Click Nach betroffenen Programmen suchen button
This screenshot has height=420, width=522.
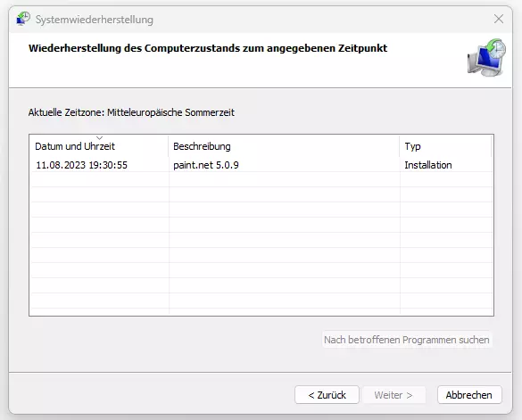click(x=407, y=340)
